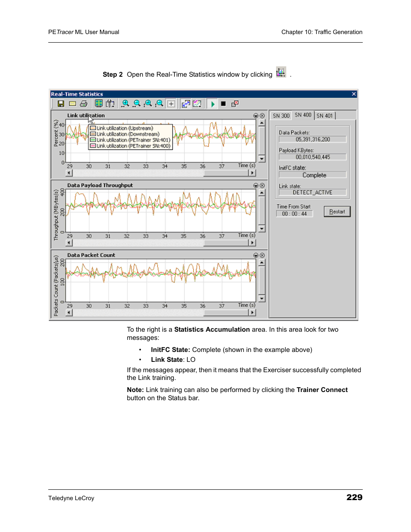Click the Data Packets value field
411x532 pixels.
(313, 140)
